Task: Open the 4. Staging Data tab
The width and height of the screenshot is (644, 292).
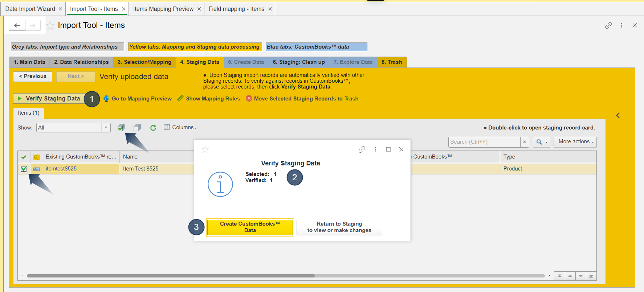Action: coord(200,62)
